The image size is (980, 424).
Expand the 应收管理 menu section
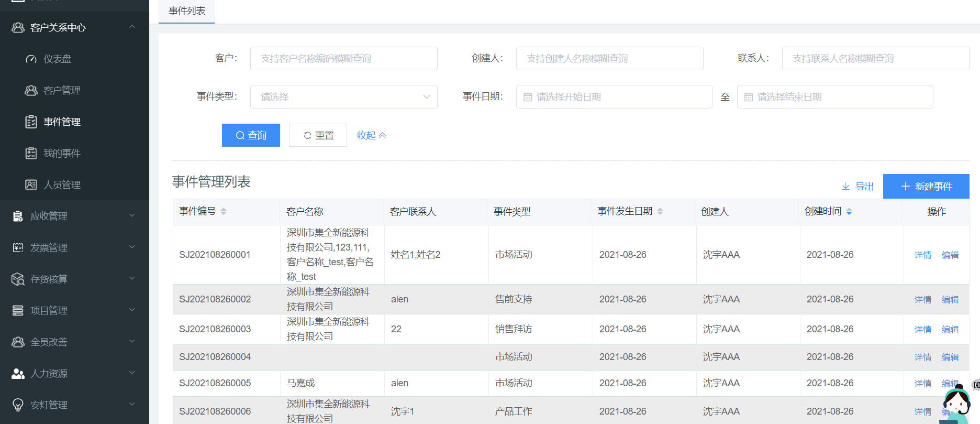pyautogui.click(x=74, y=216)
